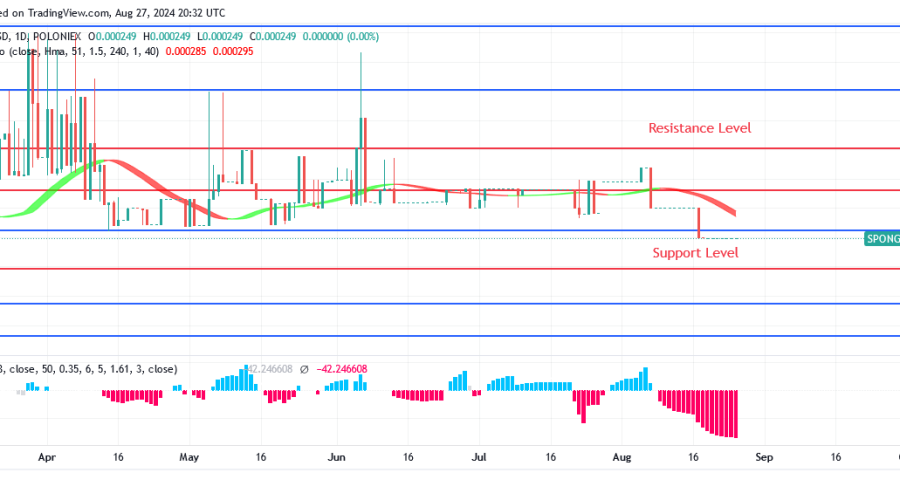The image size is (900, 500).
Task: Click the May label on time axis
Action: point(190,456)
